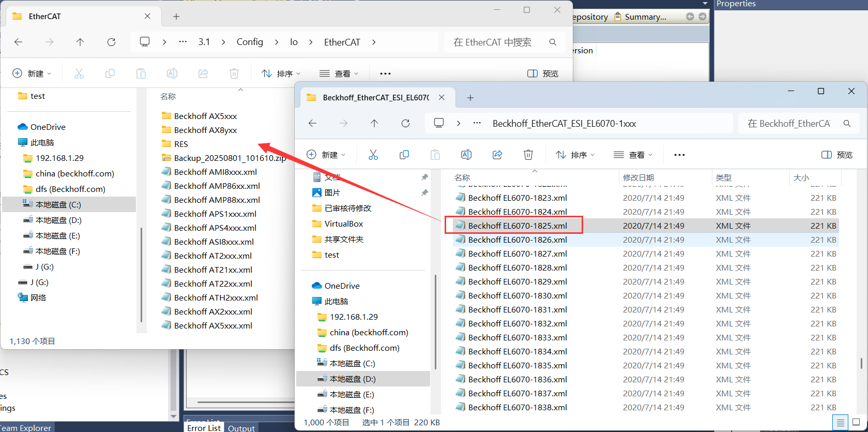868x432 pixels.
Task: Select VirtualBox folder in quick access
Action: (343, 224)
